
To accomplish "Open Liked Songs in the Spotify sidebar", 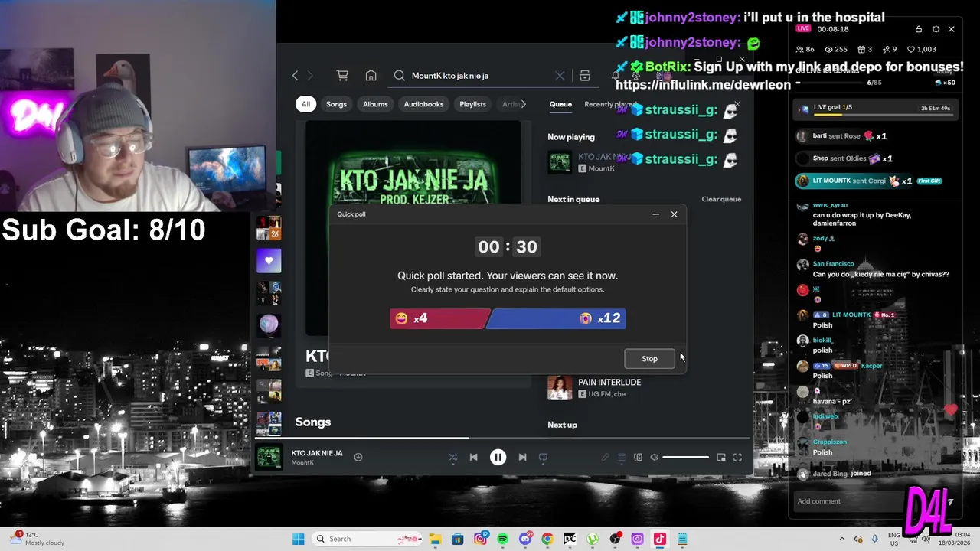I will (269, 261).
